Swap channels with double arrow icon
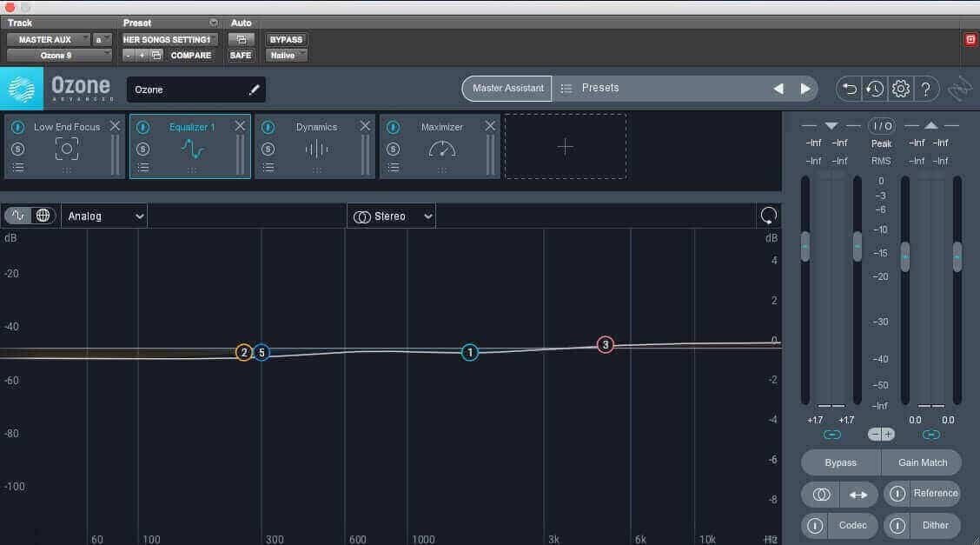980x545 pixels. click(858, 495)
